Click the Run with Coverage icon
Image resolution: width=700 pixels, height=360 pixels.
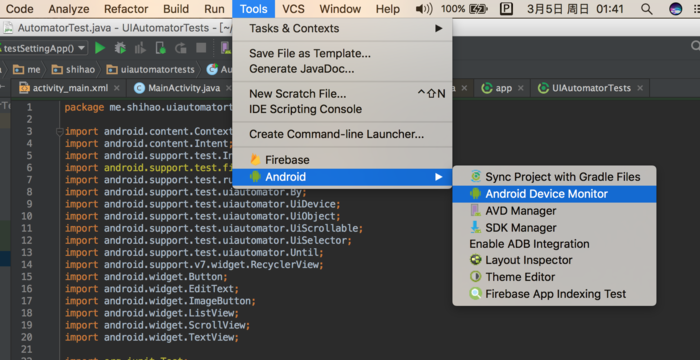pyautogui.click(x=140, y=48)
